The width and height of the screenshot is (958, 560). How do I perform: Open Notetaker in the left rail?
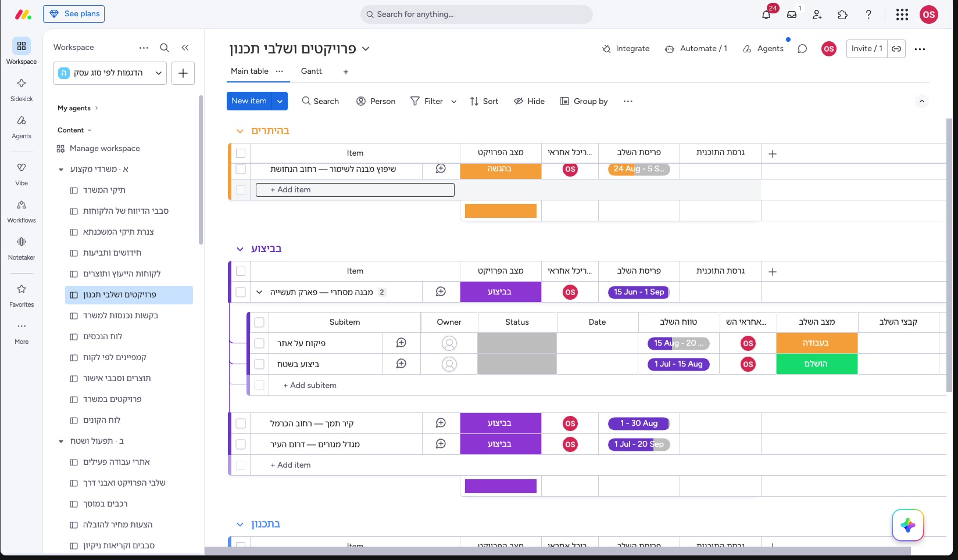point(22,247)
